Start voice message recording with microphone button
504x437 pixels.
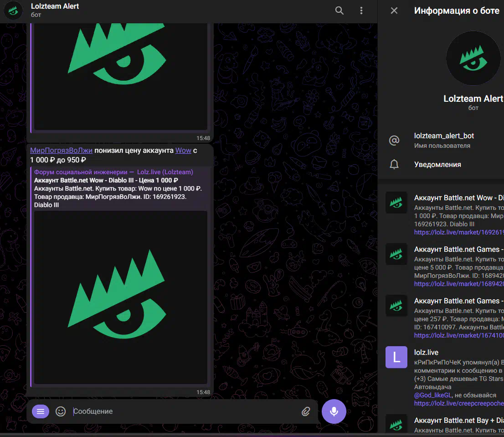point(334,411)
